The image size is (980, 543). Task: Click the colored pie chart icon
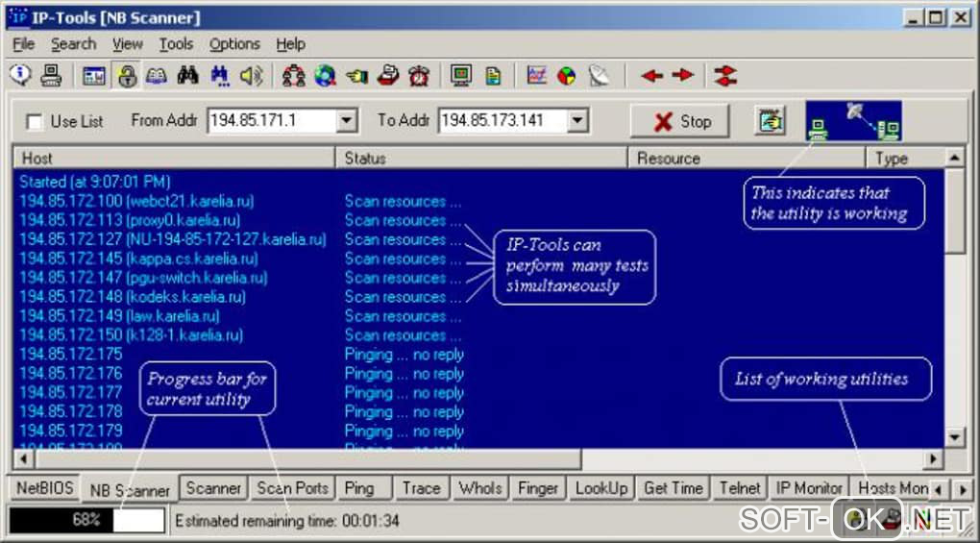click(566, 76)
